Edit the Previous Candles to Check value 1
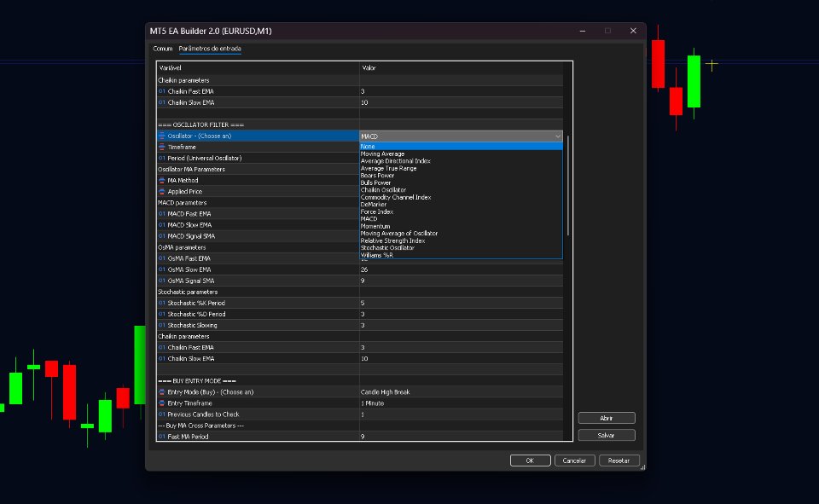This screenshot has width=819, height=504. tap(462, 414)
